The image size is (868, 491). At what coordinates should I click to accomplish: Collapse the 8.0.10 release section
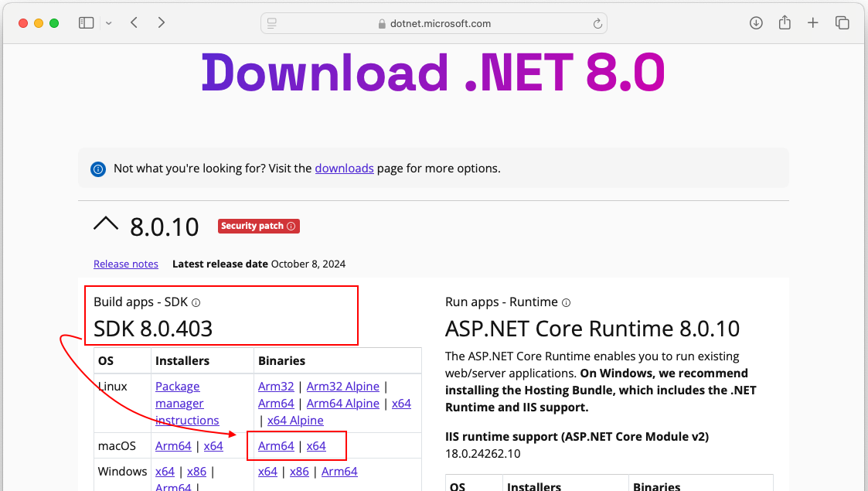[106, 224]
